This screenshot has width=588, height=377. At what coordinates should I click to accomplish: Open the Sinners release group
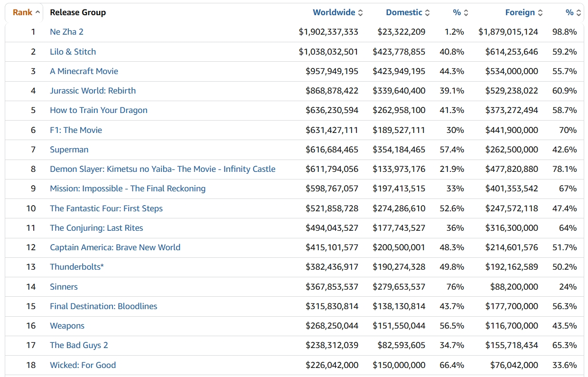(64, 287)
